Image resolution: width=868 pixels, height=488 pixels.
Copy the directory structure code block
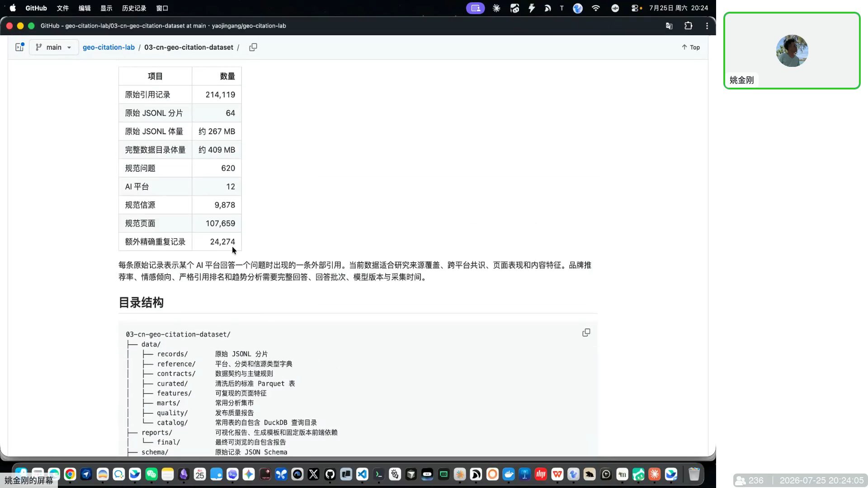586,333
